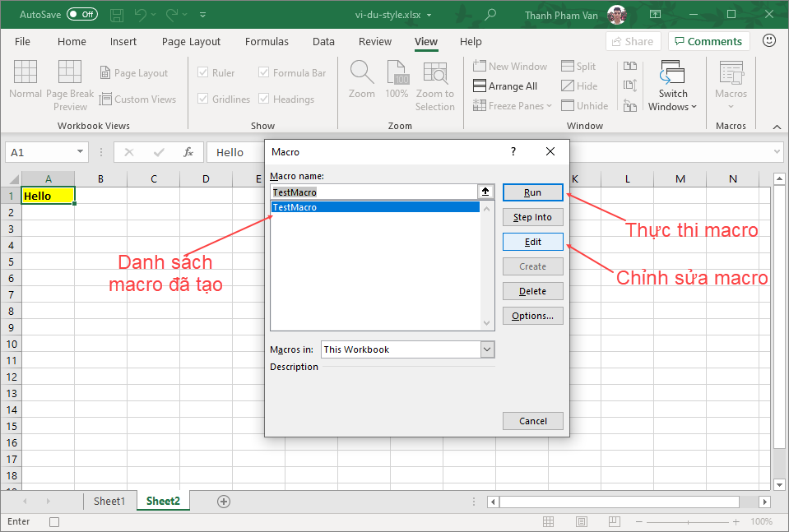789x532 pixels.
Task: Expand Macros ribbon dropdown
Action: point(731,106)
